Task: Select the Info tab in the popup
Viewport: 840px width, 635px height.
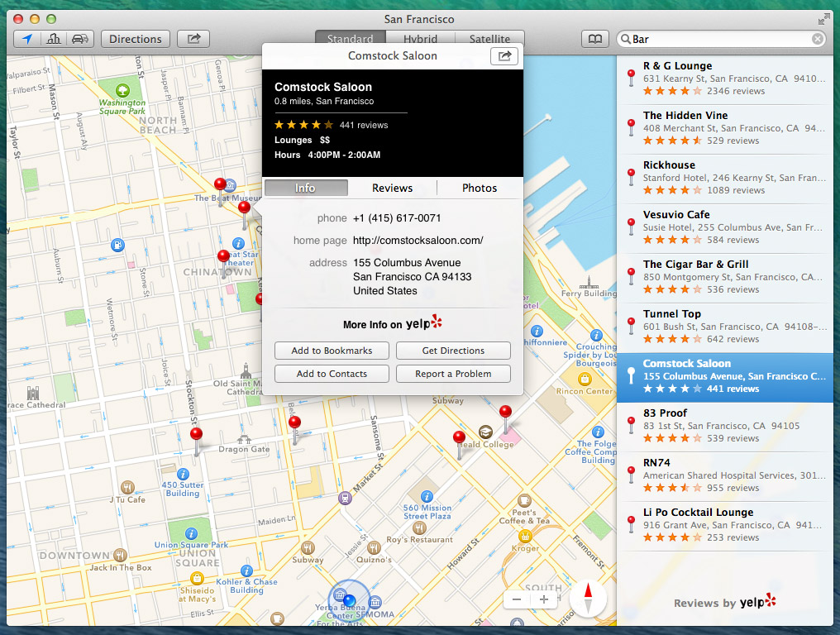Action: pyautogui.click(x=306, y=188)
